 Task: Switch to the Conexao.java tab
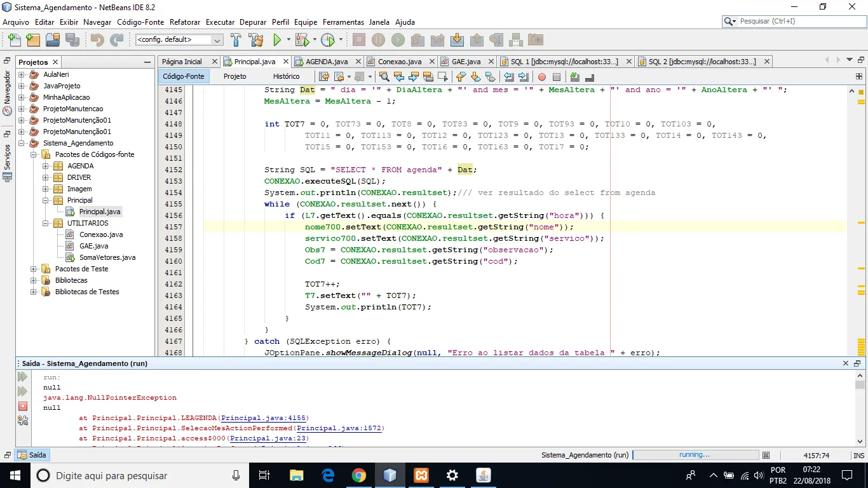tap(399, 62)
